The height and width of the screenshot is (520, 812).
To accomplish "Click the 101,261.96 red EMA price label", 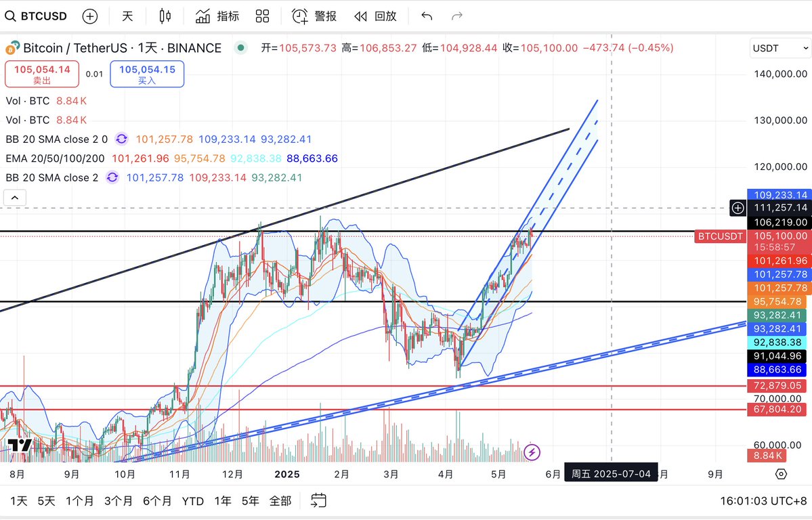I will (780, 261).
